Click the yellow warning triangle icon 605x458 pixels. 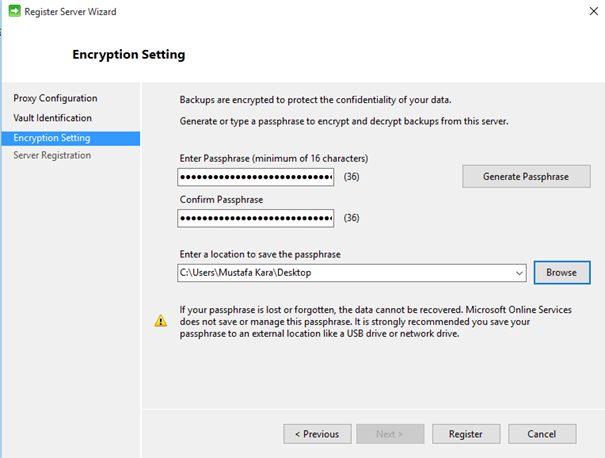click(x=161, y=321)
